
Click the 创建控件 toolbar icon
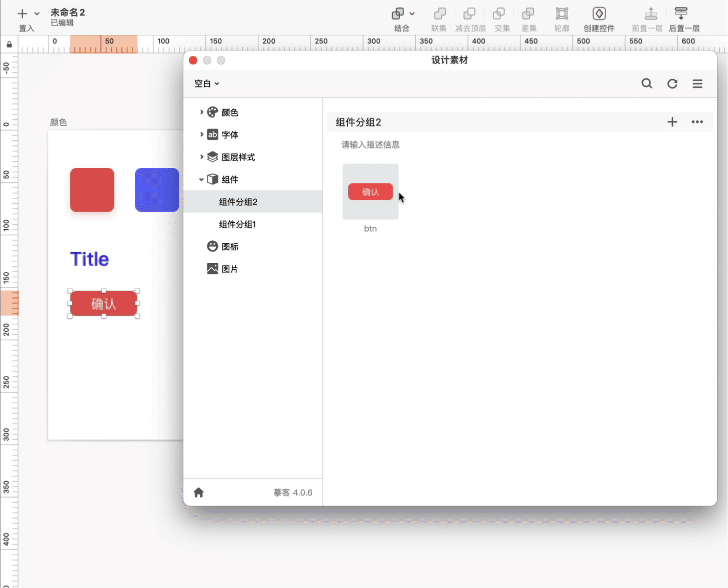point(599,14)
